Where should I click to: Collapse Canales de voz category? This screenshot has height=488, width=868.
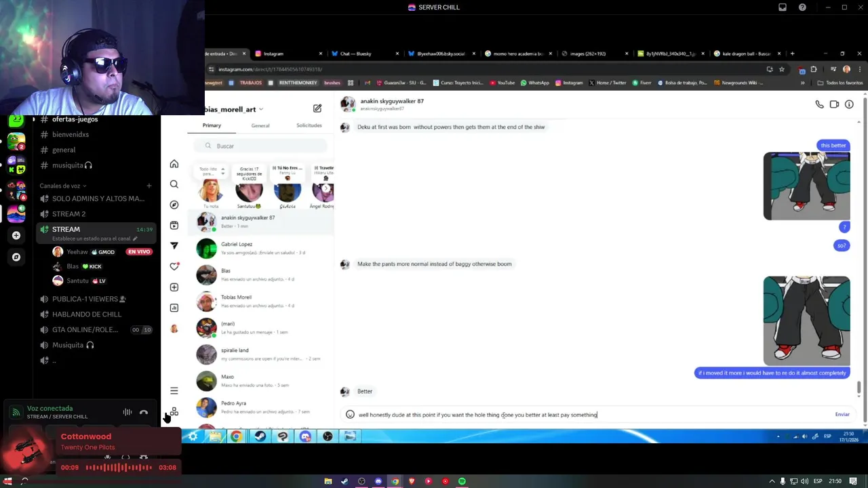[63, 186]
